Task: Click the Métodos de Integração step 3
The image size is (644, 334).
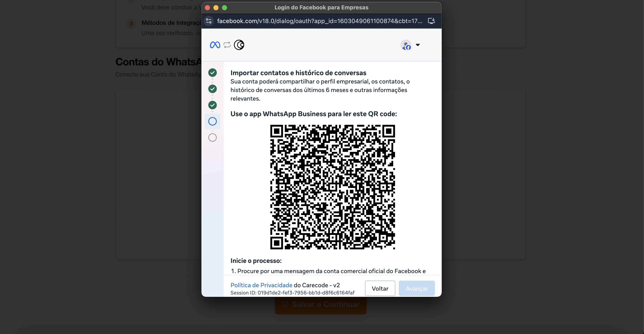Action: pyautogui.click(x=171, y=23)
